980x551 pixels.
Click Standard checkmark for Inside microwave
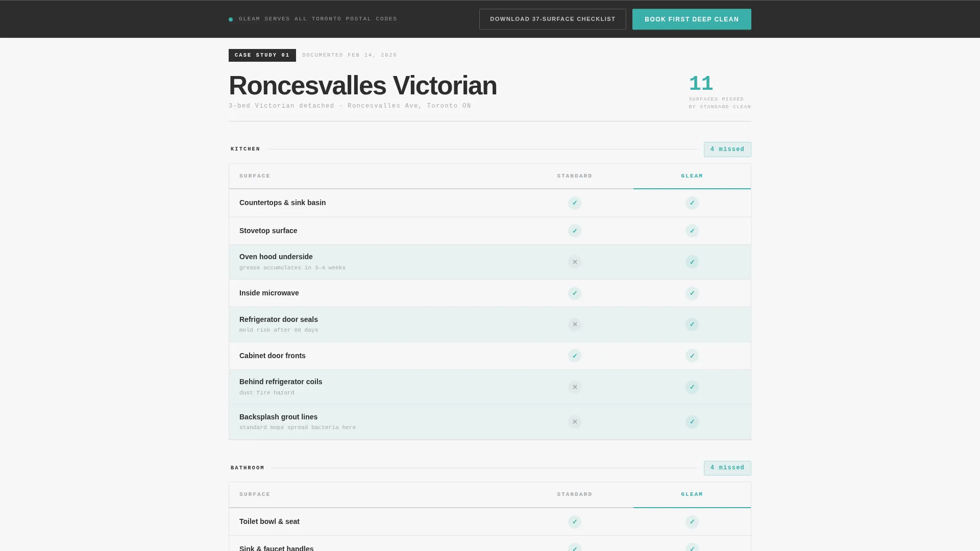[x=575, y=293]
